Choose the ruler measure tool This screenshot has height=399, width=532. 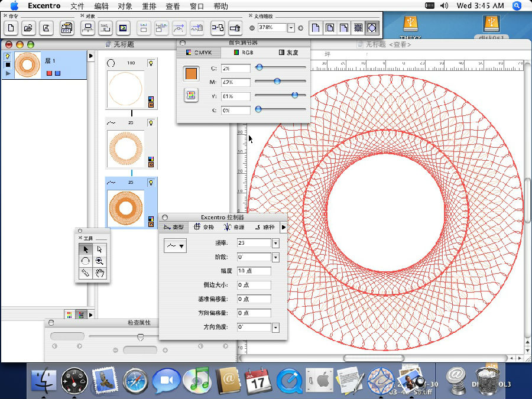coord(86,273)
